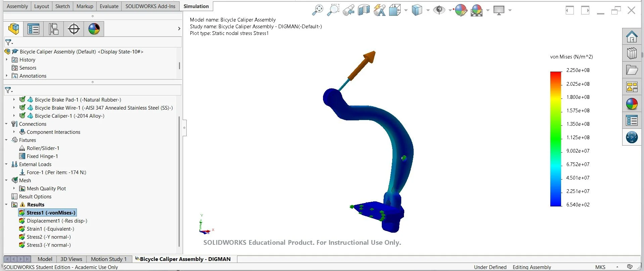Click von Mises color legend bar
This screenshot has width=644, height=271.
[x=556, y=139]
